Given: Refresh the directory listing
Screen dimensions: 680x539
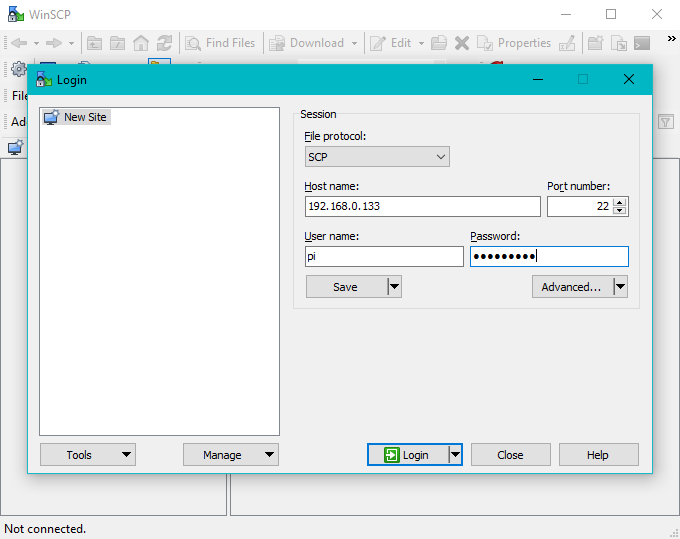Looking at the screenshot, I should pos(164,43).
